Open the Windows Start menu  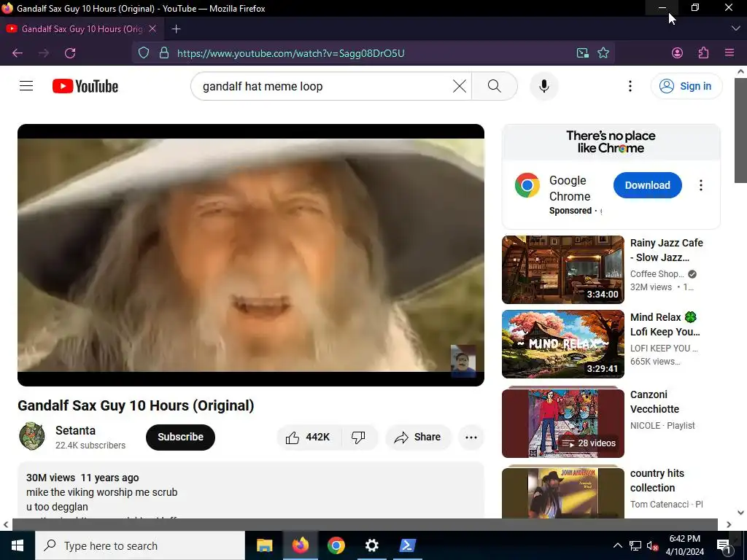pos(18,545)
